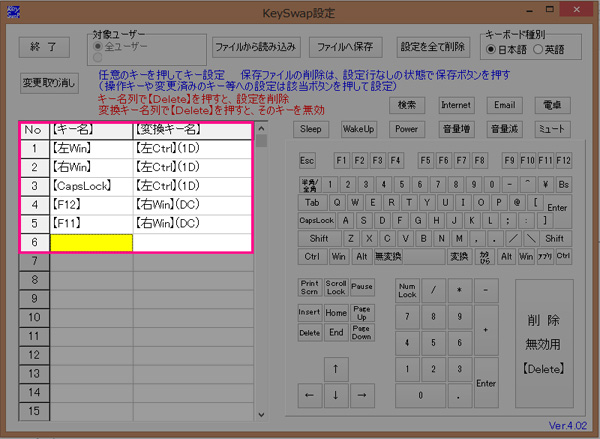Click the 【CapsLock】 cell in row 3
Viewport: 600px width, 439px height.
pyautogui.click(x=91, y=186)
